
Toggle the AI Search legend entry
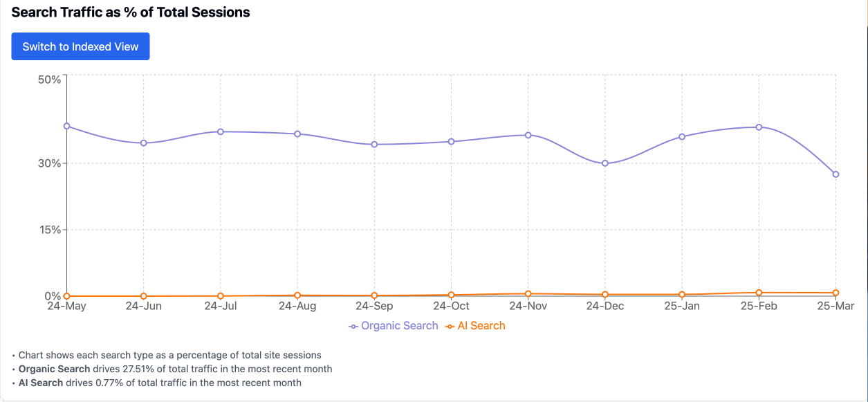pos(477,325)
